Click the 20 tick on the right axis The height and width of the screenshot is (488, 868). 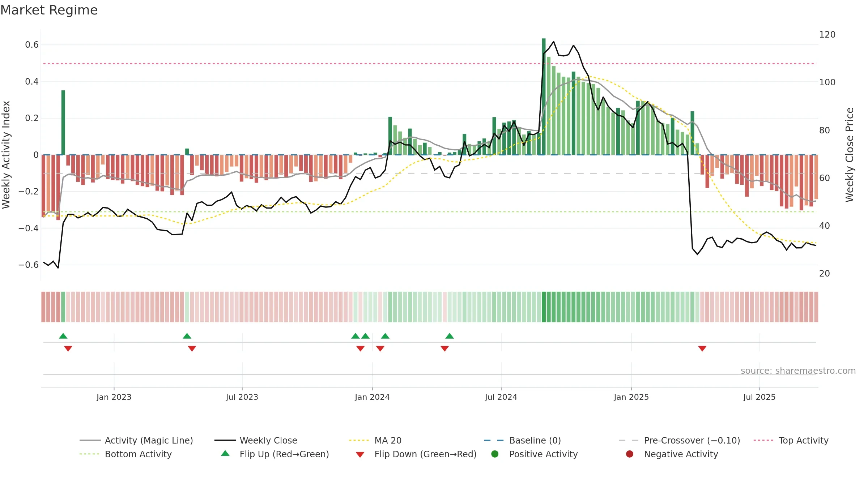[825, 273]
